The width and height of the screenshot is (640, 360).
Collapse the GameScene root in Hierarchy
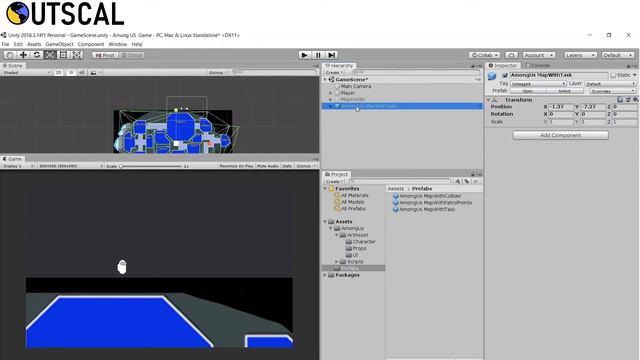(326, 80)
